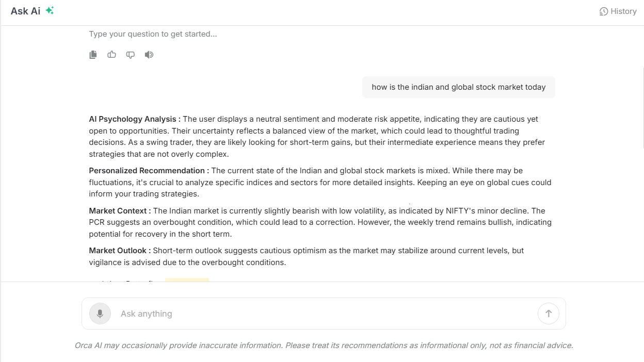Click the green sparkle icon near Ask Ai
The image size is (644, 362).
pos(50,10)
